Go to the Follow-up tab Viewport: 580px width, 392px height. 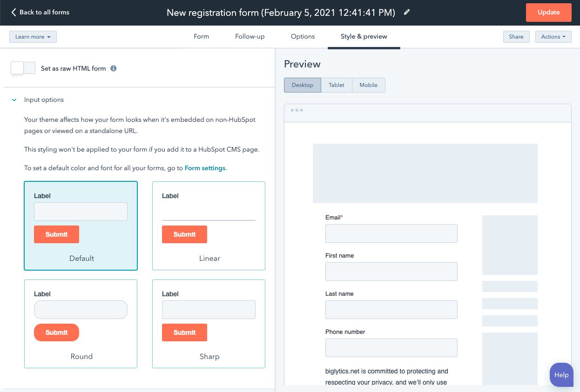(x=250, y=37)
